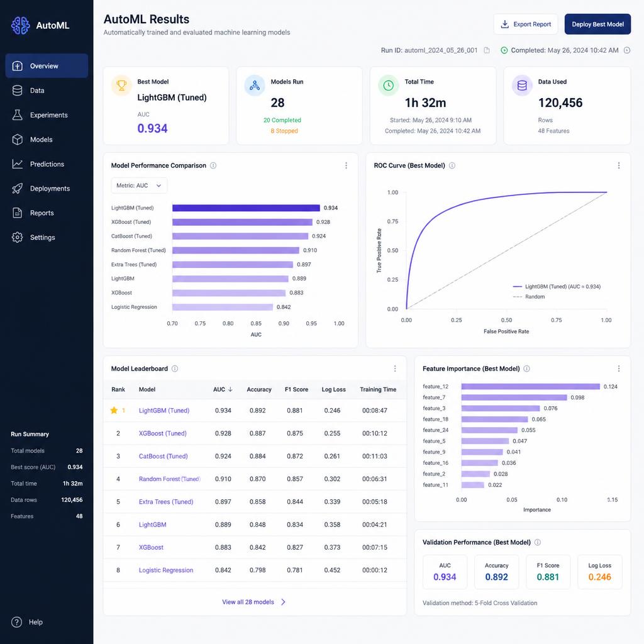
Task: Click Random legend entry in ROC chart
Action: tap(529, 297)
